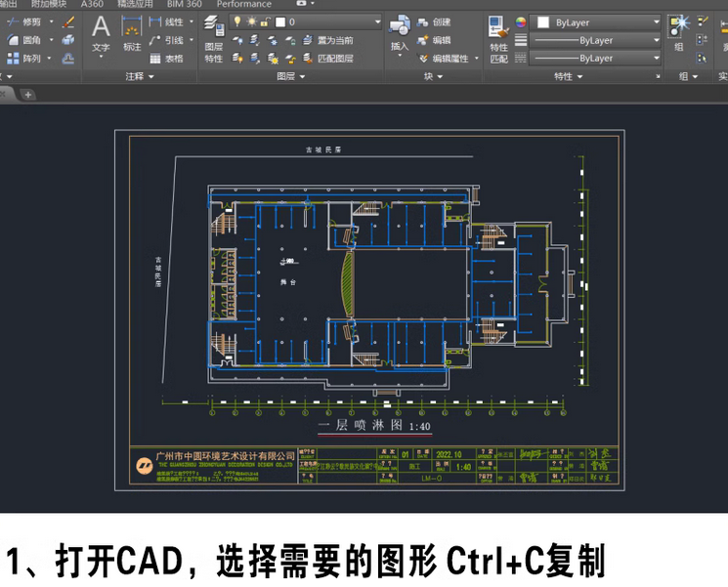The image size is (728, 587).
Task: Select the Leader (引线) tool
Action: coord(166,40)
